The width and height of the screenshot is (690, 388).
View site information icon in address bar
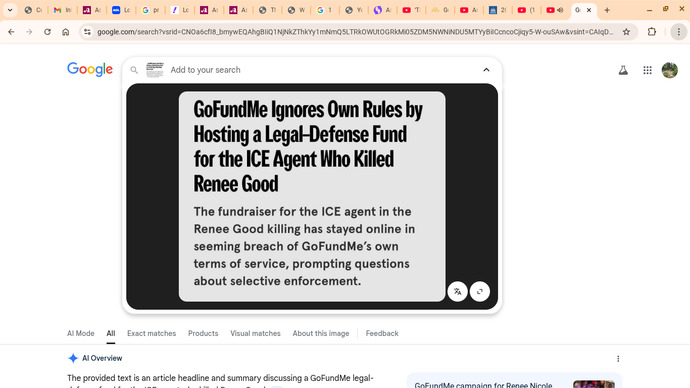(87, 32)
